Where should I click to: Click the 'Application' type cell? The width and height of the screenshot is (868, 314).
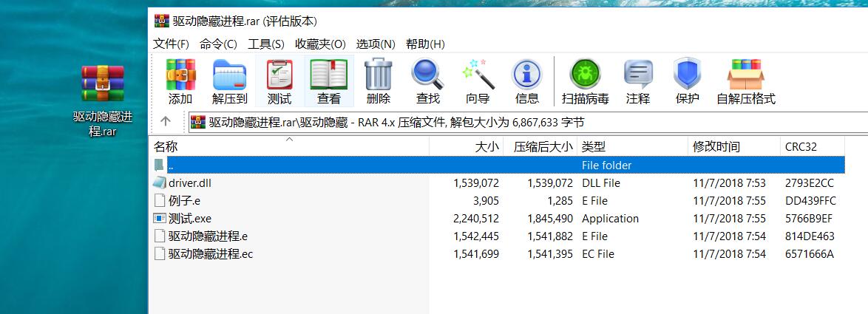[610, 219]
